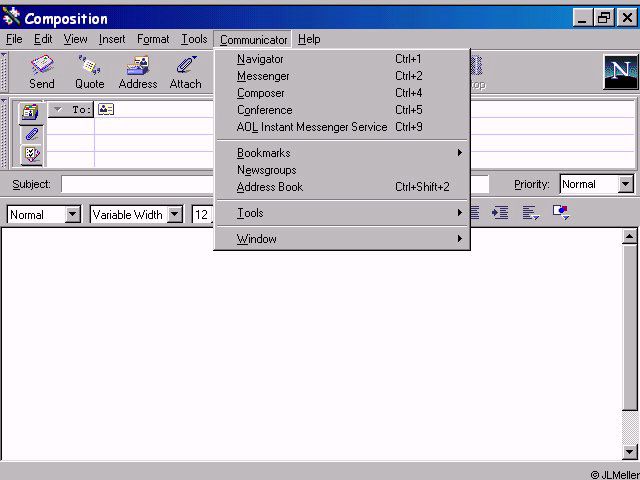Open Address picker from toolbar

tap(138, 73)
